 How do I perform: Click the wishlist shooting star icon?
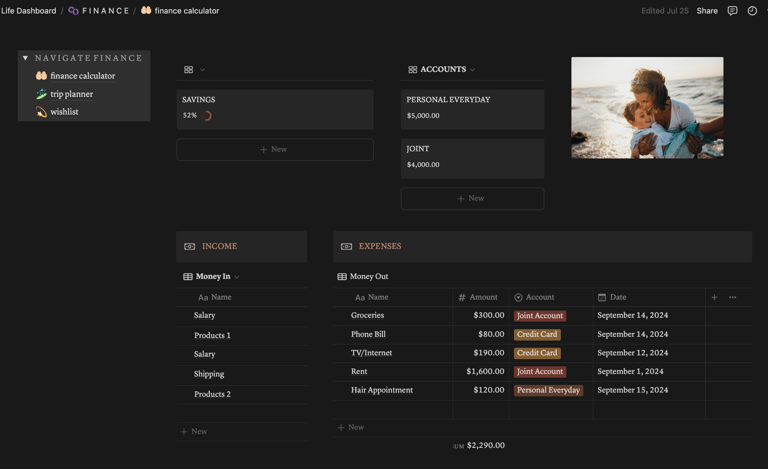41,112
